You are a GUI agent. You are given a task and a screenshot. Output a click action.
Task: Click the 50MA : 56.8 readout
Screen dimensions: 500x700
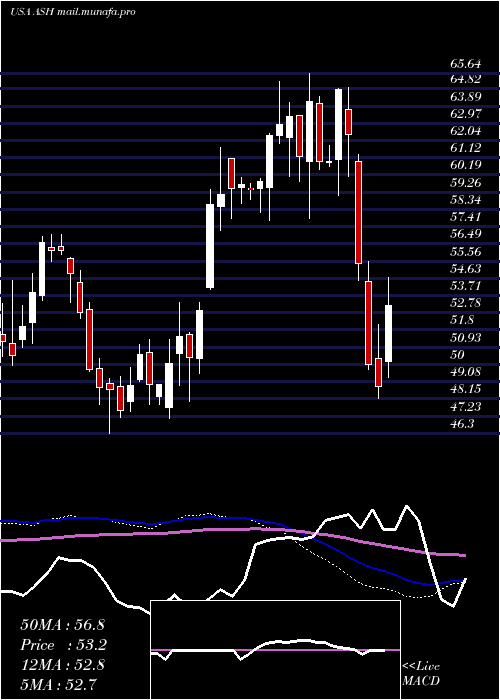(x=62, y=625)
